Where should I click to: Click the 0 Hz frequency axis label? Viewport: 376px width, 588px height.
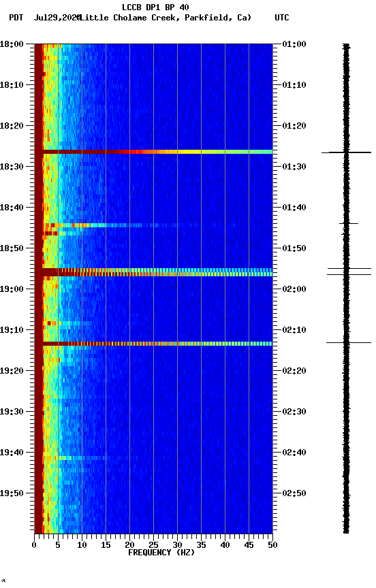click(34, 546)
